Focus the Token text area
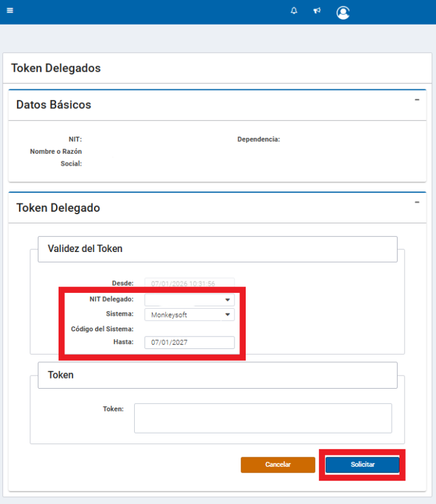Viewport: 436px width, 504px height. 263,418
